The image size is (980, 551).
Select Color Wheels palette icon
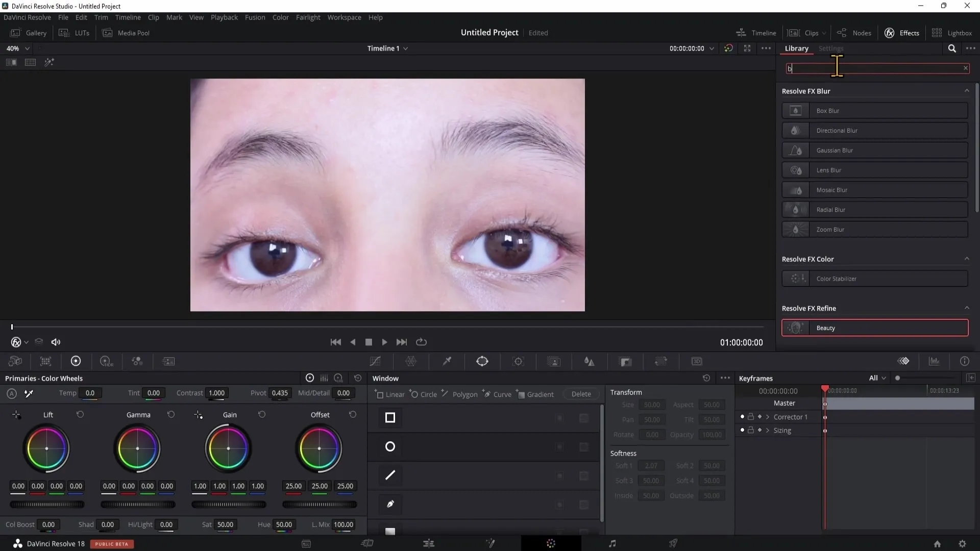pyautogui.click(x=76, y=361)
